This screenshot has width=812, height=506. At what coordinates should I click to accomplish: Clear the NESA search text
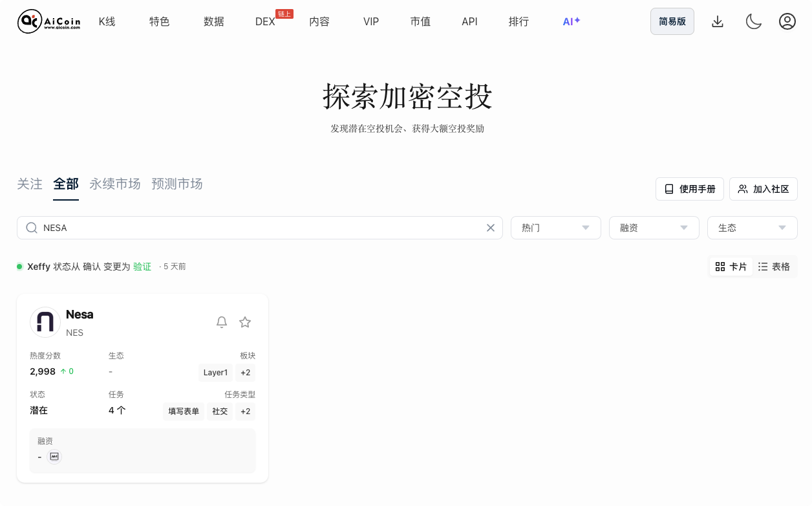coord(491,228)
